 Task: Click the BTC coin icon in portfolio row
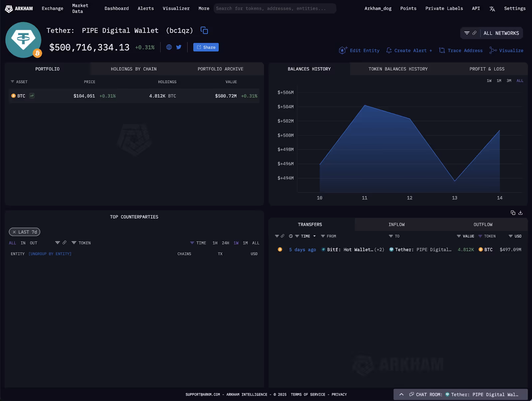tap(13, 96)
